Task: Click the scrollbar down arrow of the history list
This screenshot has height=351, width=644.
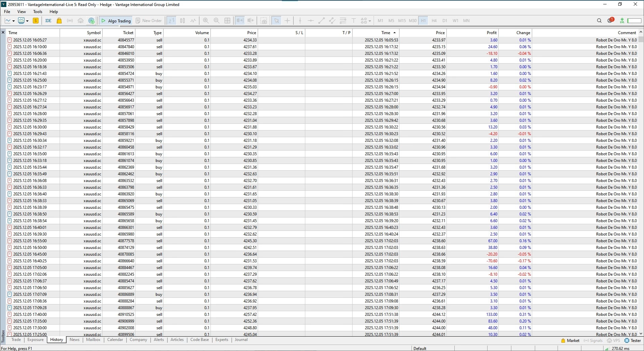Action: (x=641, y=334)
